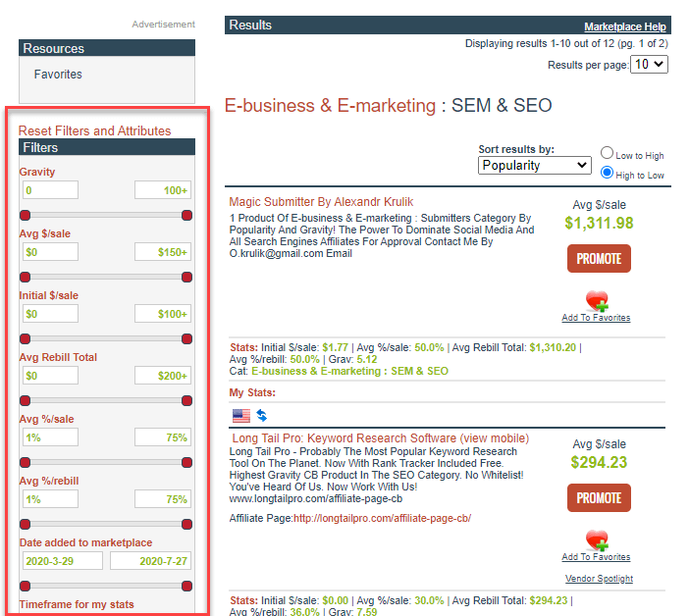Promote the Magic Submitter product
The height and width of the screenshot is (616, 689).
[x=599, y=259]
